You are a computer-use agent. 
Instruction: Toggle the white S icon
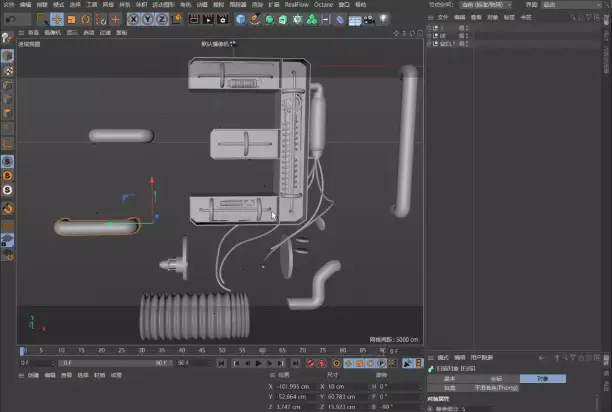(7, 190)
